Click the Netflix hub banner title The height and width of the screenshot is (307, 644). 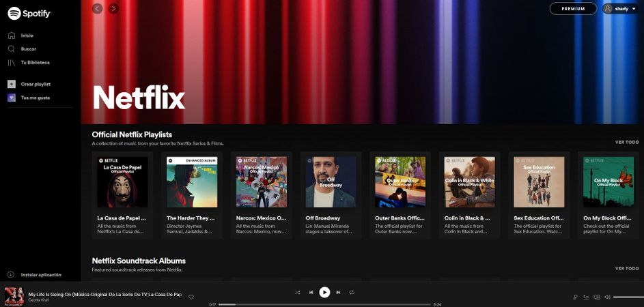click(x=139, y=98)
